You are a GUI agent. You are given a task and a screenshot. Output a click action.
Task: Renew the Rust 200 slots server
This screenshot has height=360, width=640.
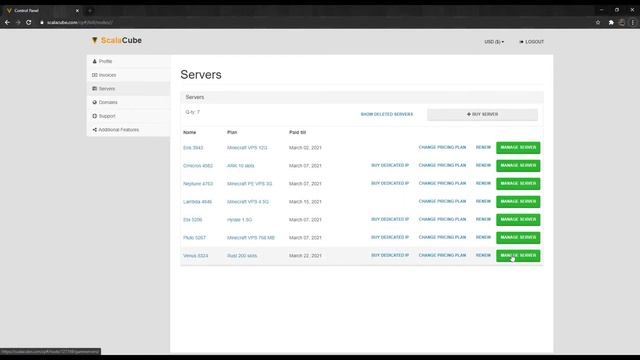(483, 255)
